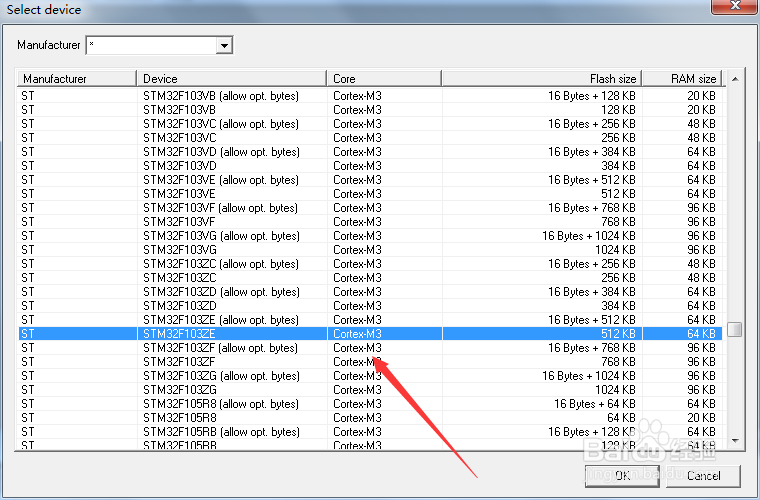Image resolution: width=760 pixels, height=500 pixels.
Task: Select STM32F103VB (allow opt. bytes) row
Action: (370, 96)
